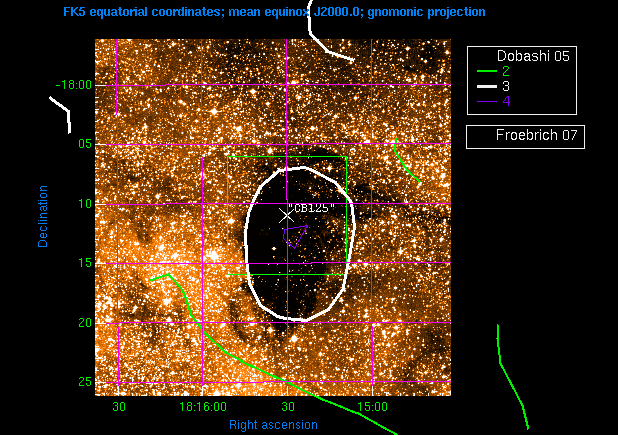The height and width of the screenshot is (435, 618).
Task: Click the declination tick label 25
Action: point(85,381)
